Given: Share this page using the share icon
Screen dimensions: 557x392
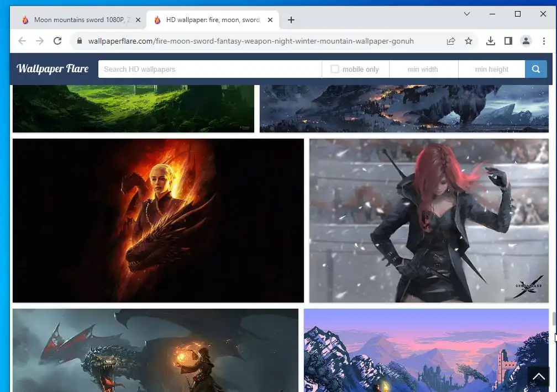Looking at the screenshot, I should point(451,41).
